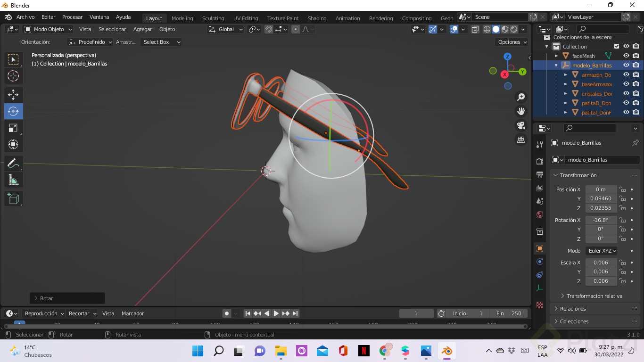Select the Cursor tool
The image size is (644, 362).
point(13,76)
